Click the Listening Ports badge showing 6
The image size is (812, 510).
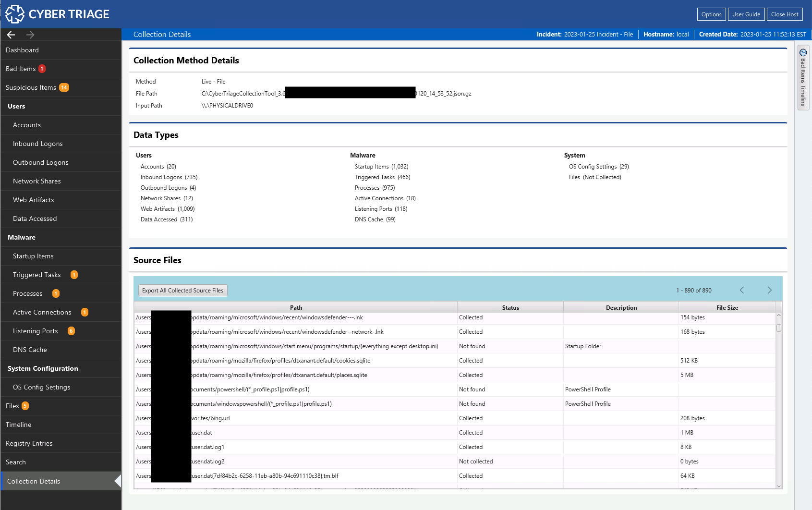click(x=71, y=331)
